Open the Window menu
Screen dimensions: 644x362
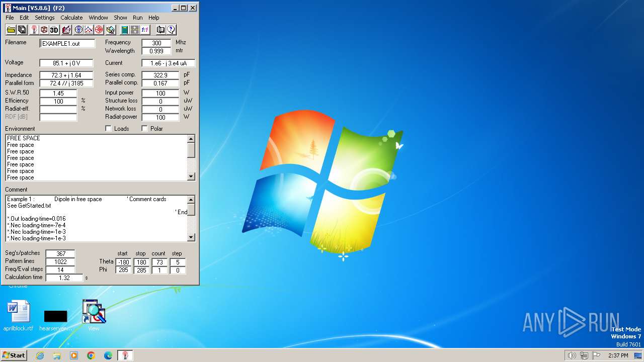coord(98,18)
